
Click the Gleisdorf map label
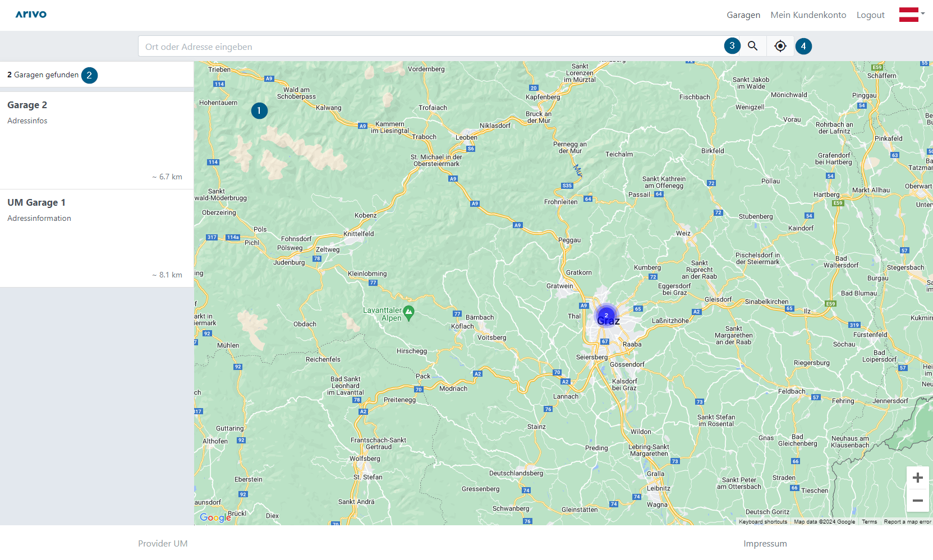tap(718, 299)
